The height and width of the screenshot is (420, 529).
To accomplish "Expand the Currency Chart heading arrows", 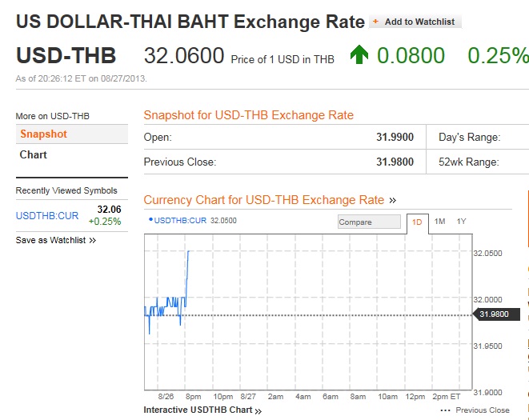I will click(x=392, y=200).
